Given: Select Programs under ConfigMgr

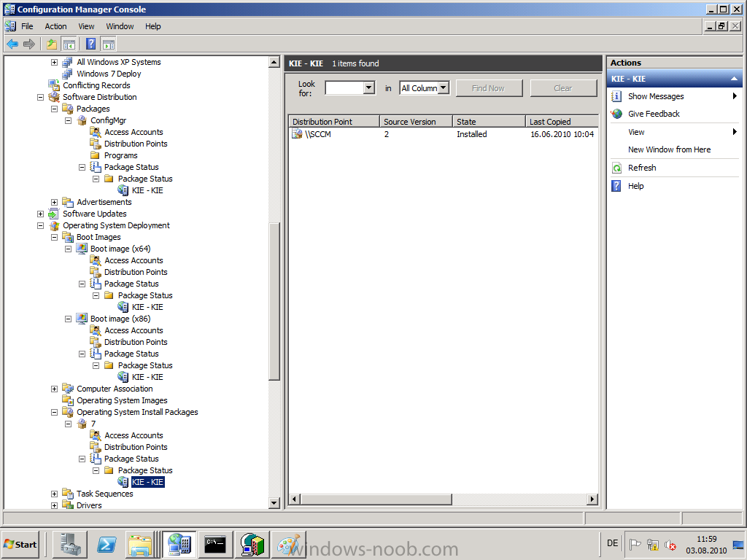Looking at the screenshot, I should [120, 156].
